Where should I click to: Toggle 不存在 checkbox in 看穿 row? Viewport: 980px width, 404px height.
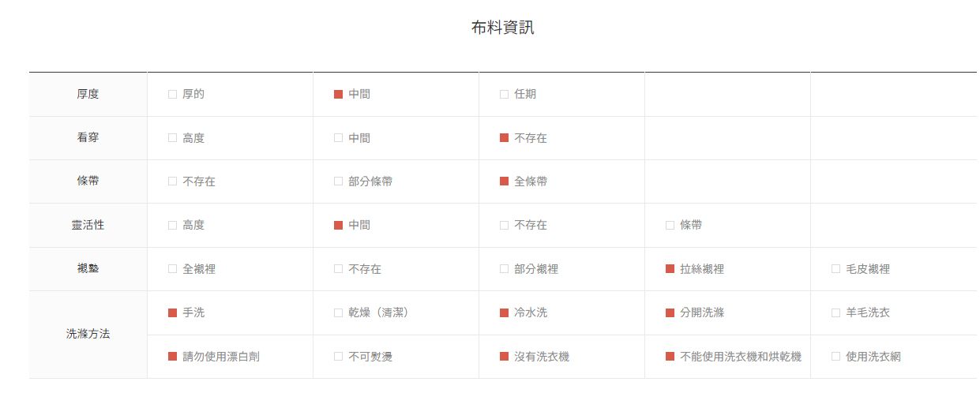click(504, 138)
